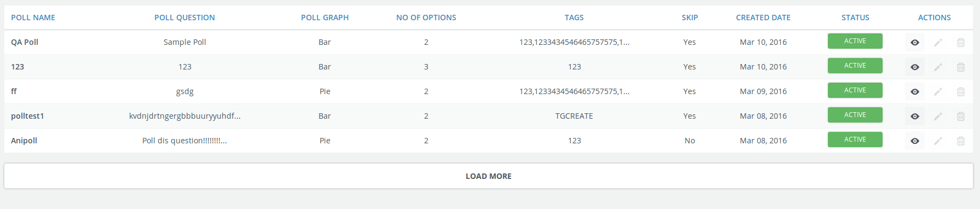Delete the QA Poll via trash icon
The image size is (980, 209).
pyautogui.click(x=960, y=42)
